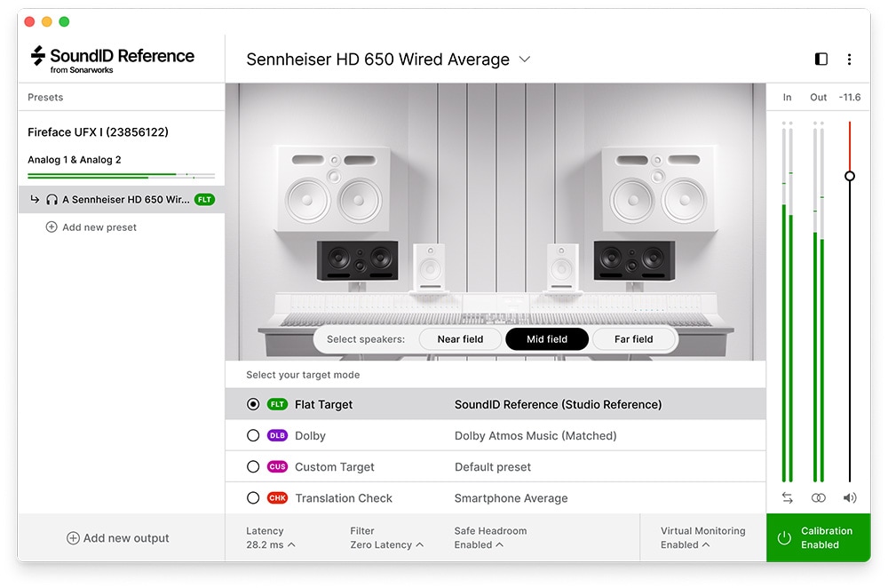
Task: Click the Calibration power icon
Action: [x=784, y=538]
